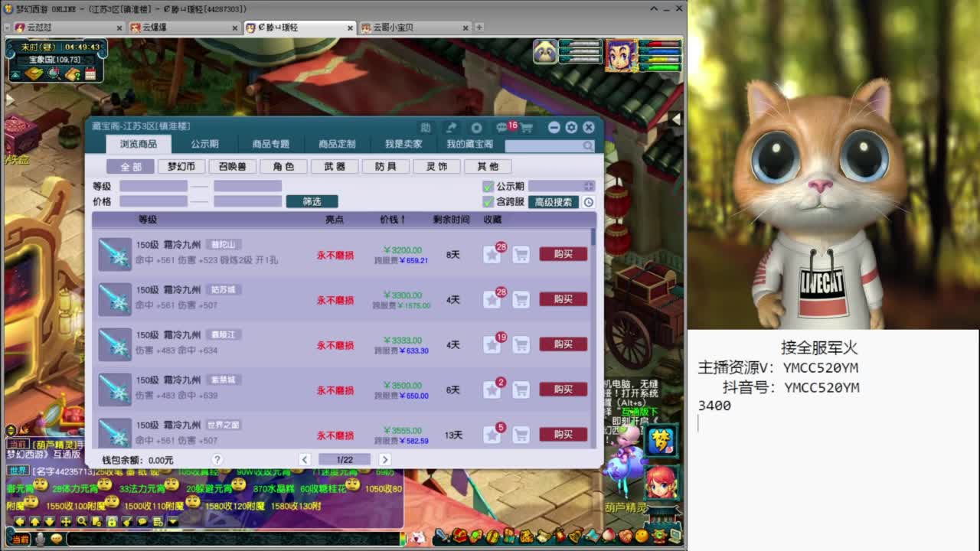Click the wallet balance help question mark
980x551 pixels.
tap(217, 460)
